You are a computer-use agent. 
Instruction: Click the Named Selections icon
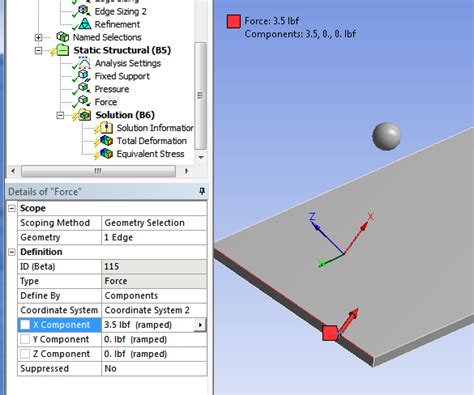pos(62,37)
